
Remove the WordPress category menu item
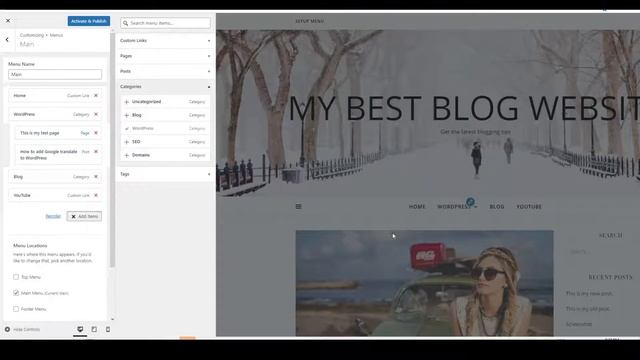96,114
